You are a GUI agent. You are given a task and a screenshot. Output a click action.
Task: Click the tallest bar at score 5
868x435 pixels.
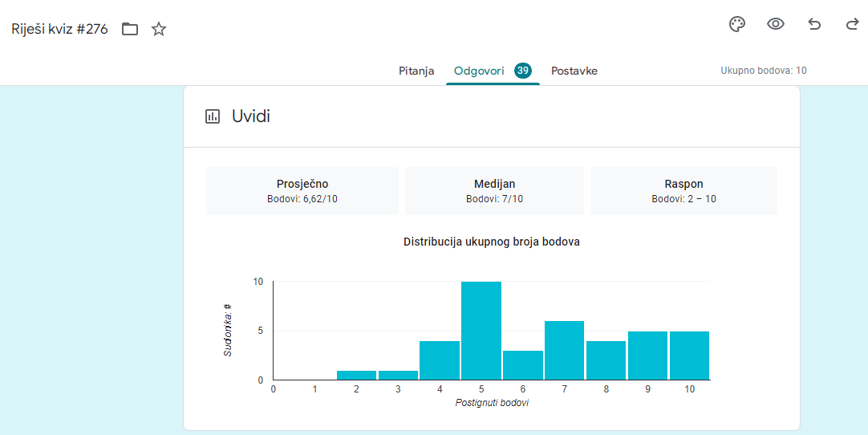click(481, 331)
